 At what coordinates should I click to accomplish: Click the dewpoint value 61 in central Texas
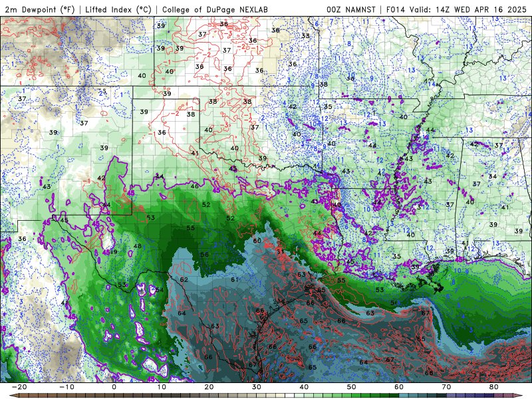click(235, 279)
